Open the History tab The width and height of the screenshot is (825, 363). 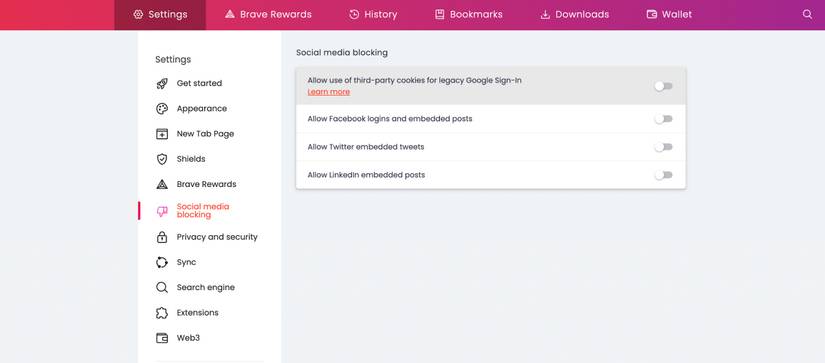(373, 15)
